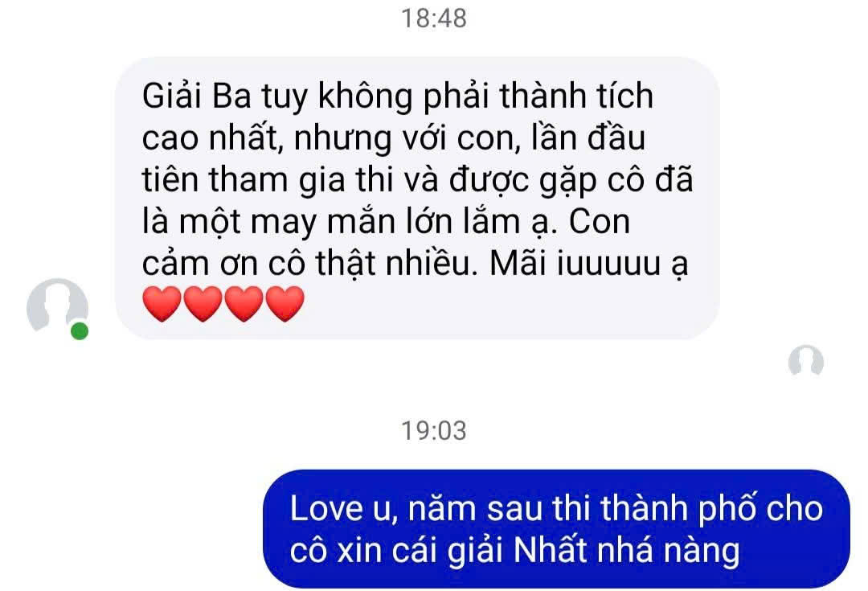Tap the small seen-receipt avatar on the right
Viewport: 868px width, 591px height.
coord(806,361)
